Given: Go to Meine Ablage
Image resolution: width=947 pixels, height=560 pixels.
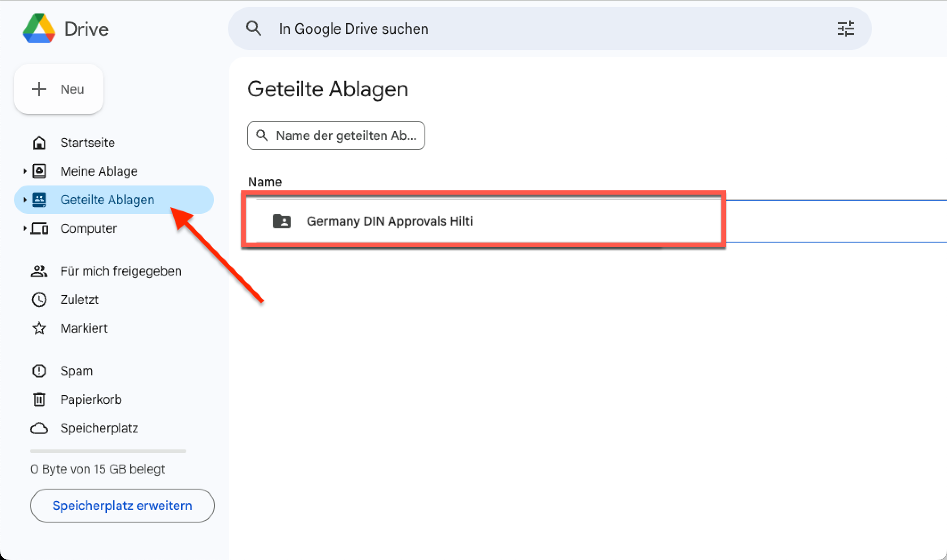Looking at the screenshot, I should 114,171.
